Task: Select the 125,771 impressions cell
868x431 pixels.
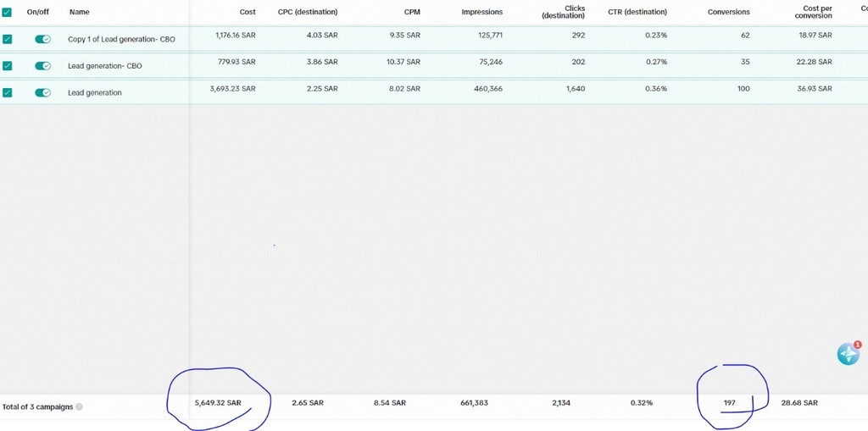Action: pos(489,36)
